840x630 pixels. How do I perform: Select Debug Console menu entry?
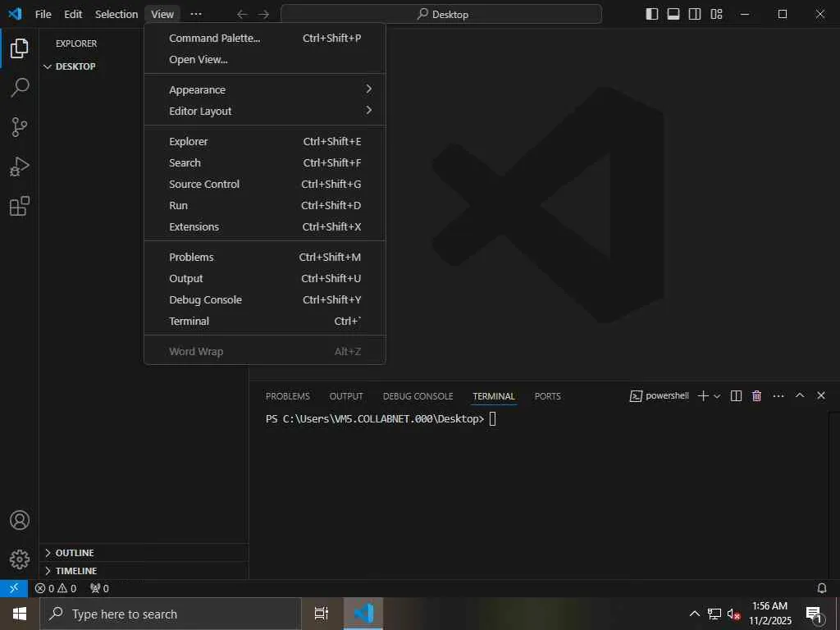coord(265,300)
